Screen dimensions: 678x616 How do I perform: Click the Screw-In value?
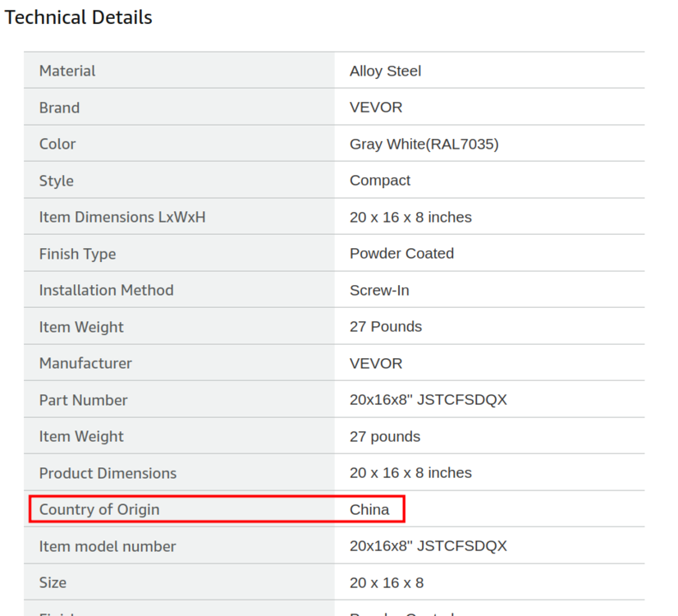[379, 290]
